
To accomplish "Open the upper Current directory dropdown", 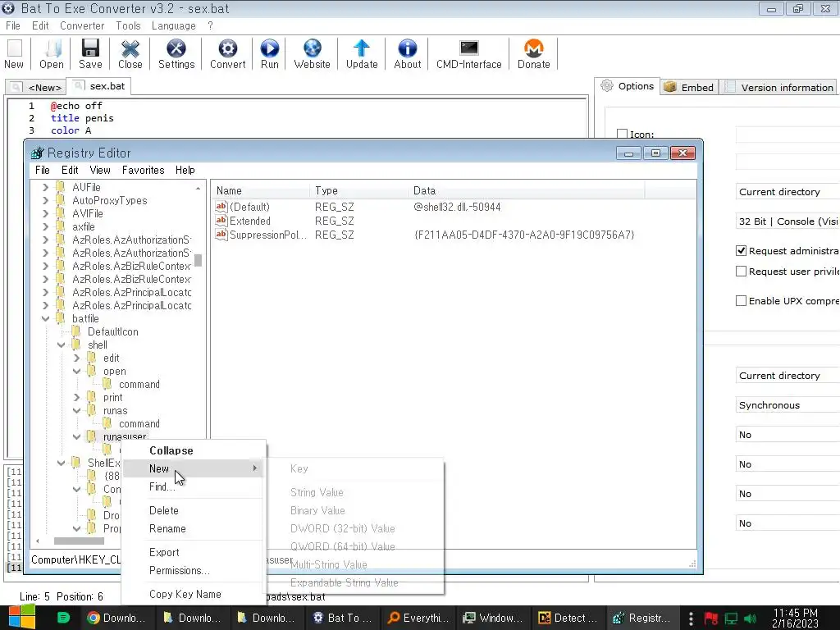I will (787, 192).
